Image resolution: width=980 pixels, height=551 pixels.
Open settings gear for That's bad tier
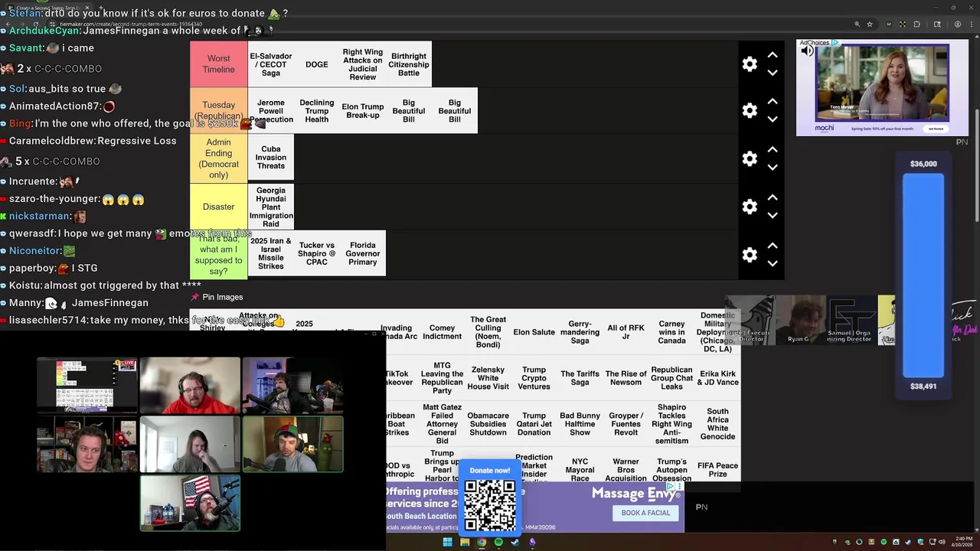pyautogui.click(x=750, y=255)
